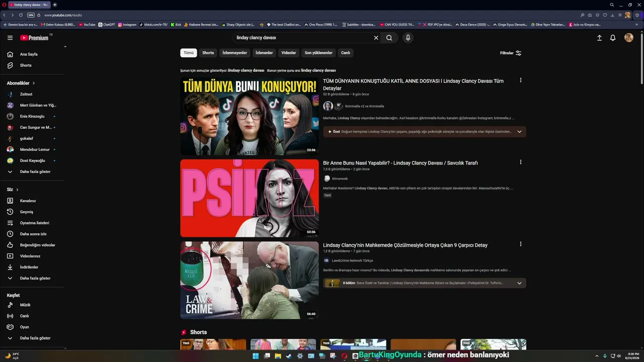Click the browser address bar URL

(x=63, y=15)
